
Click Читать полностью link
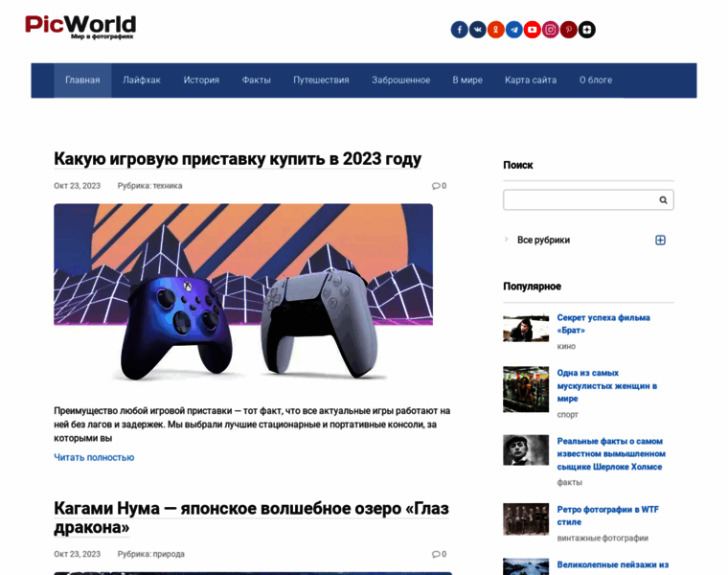tap(94, 457)
